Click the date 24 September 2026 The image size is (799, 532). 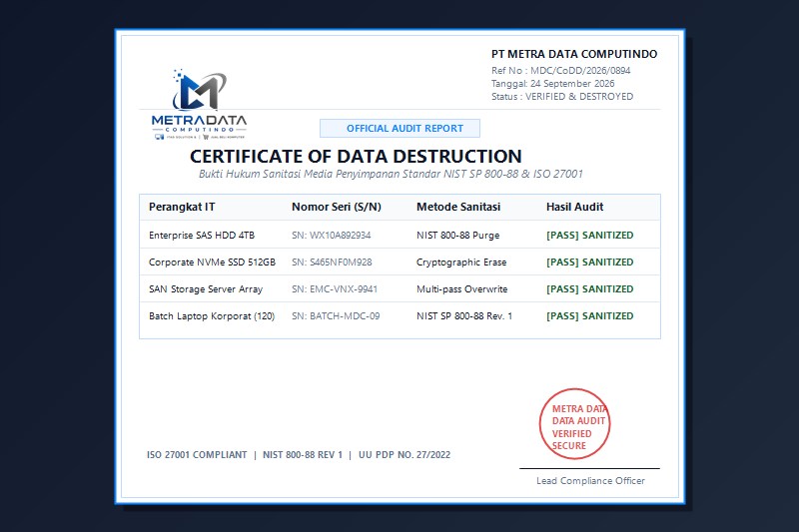[572, 84]
